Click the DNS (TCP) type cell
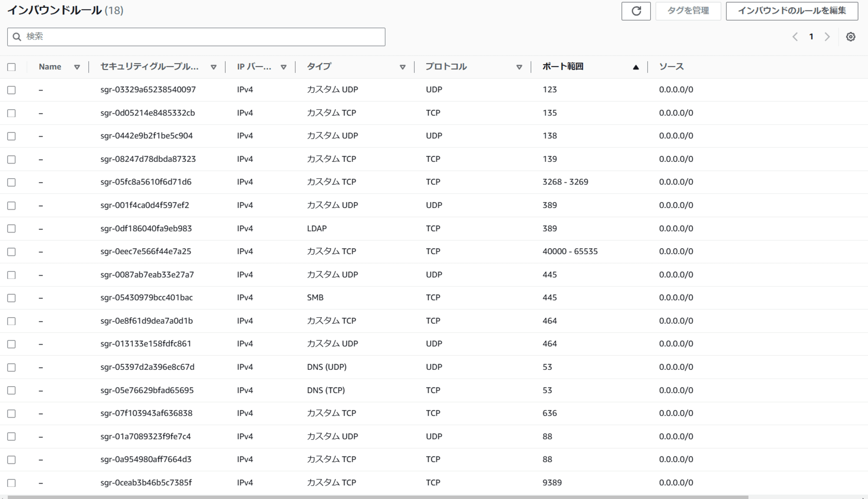The image size is (868, 499). (x=326, y=390)
